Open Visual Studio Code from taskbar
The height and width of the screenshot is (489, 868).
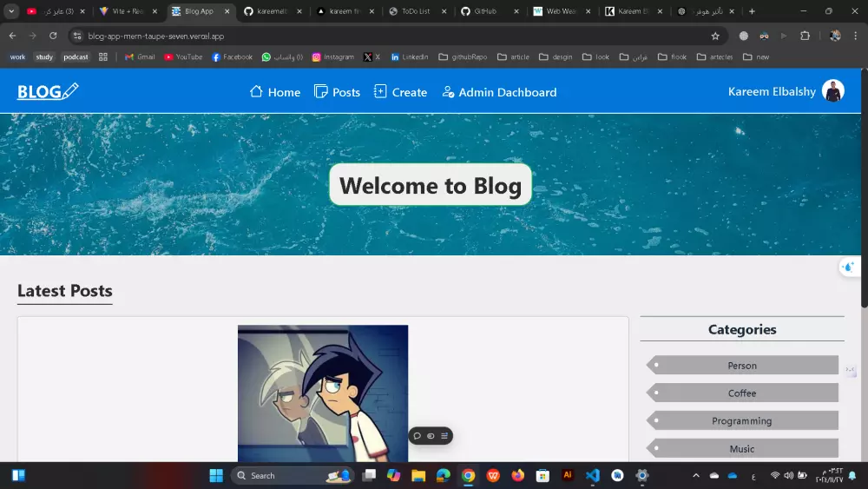coord(592,476)
